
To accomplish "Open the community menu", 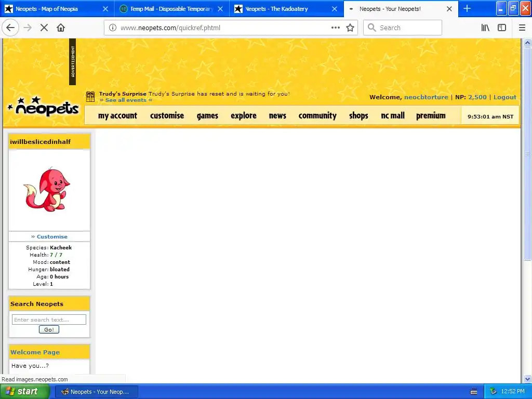I will (317, 116).
